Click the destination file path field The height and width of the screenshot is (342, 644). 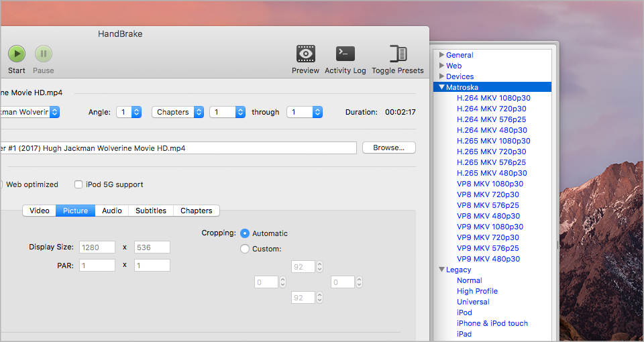pos(178,148)
